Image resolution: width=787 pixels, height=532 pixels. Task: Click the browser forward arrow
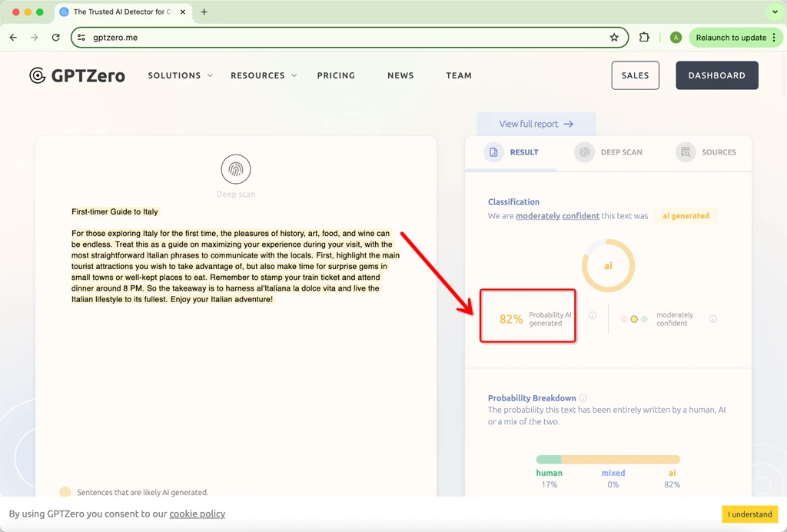coord(34,37)
